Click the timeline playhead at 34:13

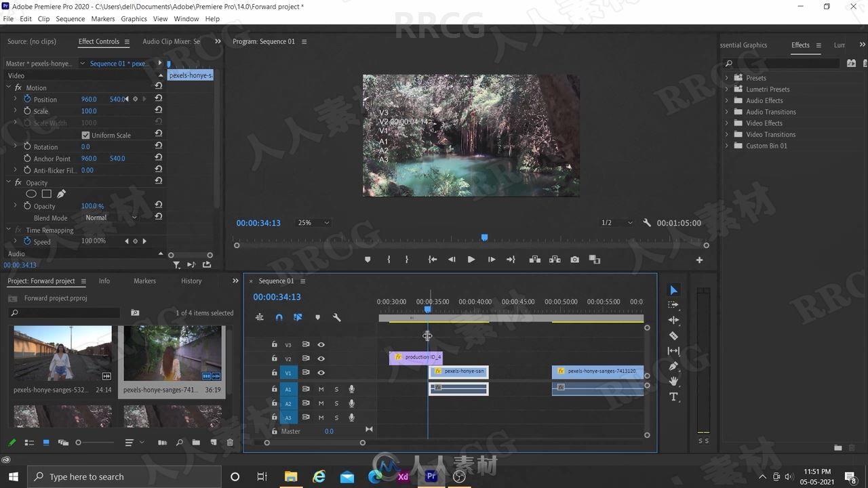(428, 310)
